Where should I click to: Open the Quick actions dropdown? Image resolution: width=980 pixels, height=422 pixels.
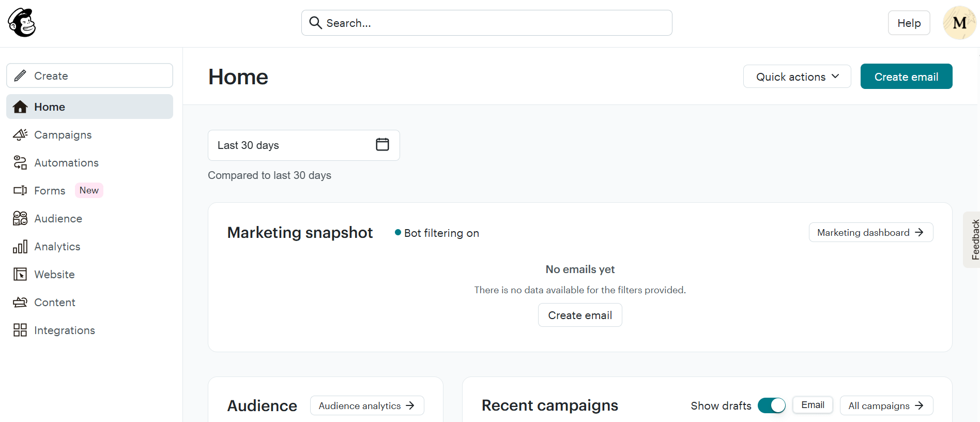pyautogui.click(x=797, y=76)
